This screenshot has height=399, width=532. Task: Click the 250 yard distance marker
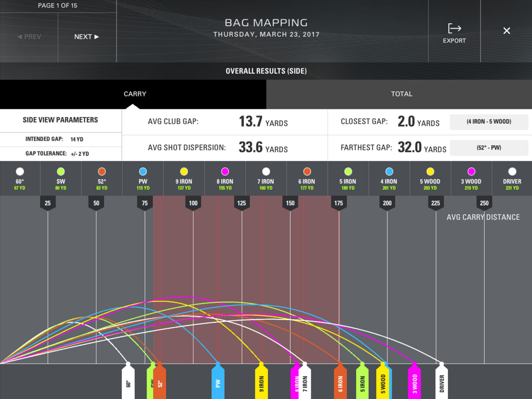pos(484,203)
